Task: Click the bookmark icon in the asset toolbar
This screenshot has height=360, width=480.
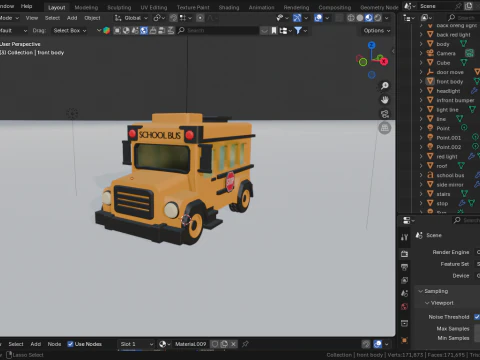Action: tap(274, 31)
